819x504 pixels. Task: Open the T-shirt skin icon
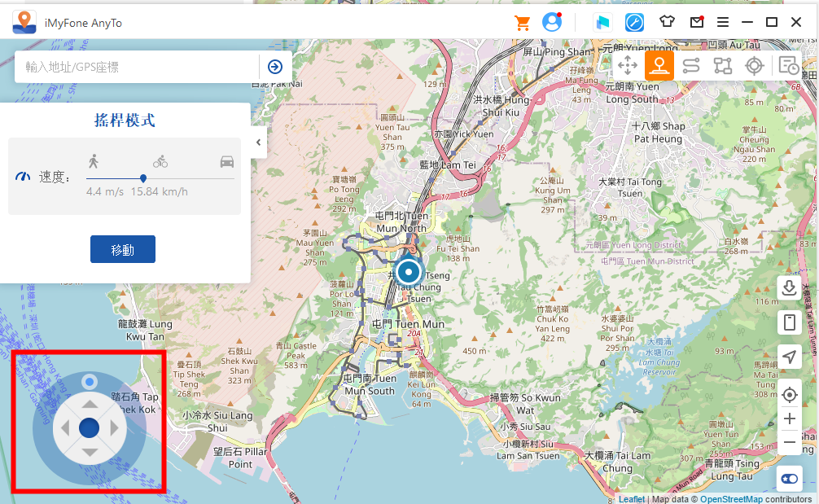(x=667, y=21)
